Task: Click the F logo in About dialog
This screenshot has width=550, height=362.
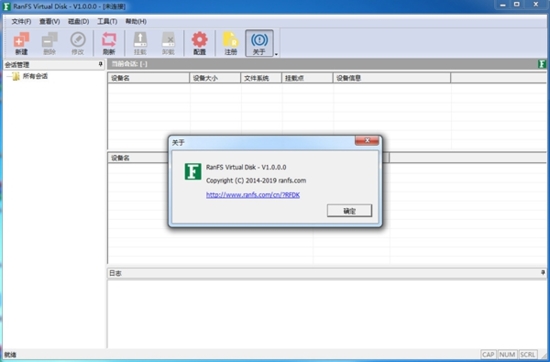Action: pos(193,171)
